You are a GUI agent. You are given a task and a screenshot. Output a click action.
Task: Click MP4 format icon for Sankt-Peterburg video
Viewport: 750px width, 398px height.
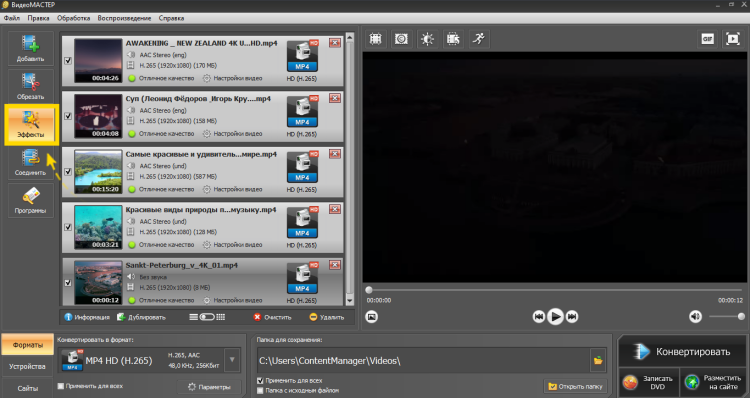coord(302,278)
